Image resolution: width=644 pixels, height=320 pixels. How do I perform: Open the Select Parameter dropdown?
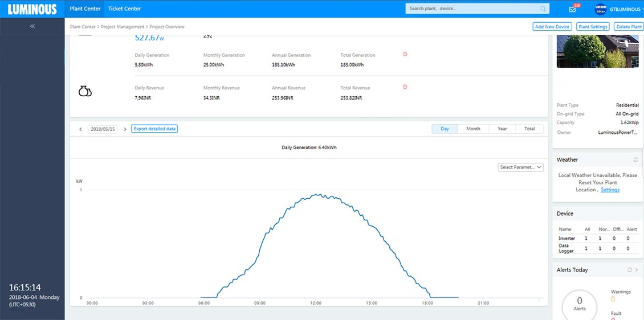click(520, 167)
